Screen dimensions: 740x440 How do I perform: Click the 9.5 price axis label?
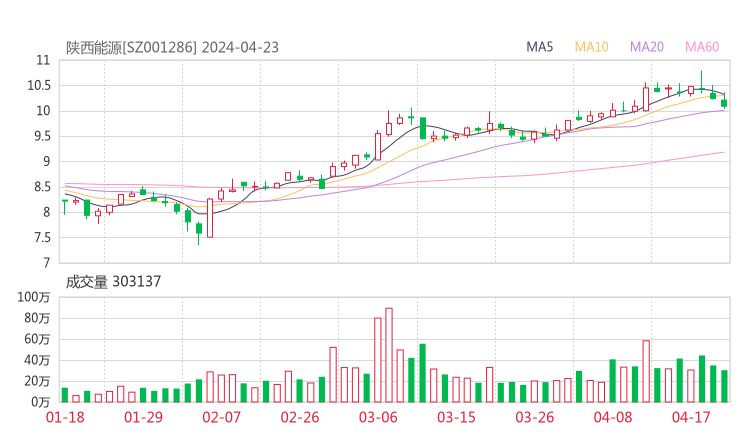tap(42, 136)
